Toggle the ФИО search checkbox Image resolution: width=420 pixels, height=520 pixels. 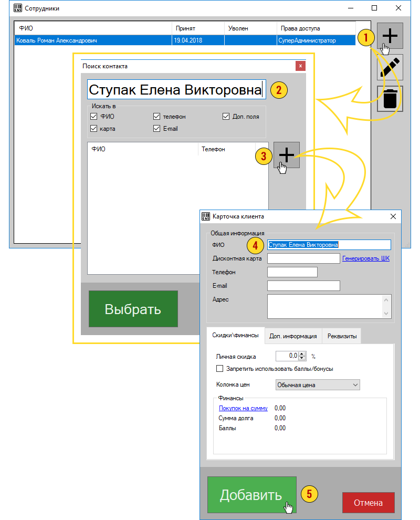94,117
